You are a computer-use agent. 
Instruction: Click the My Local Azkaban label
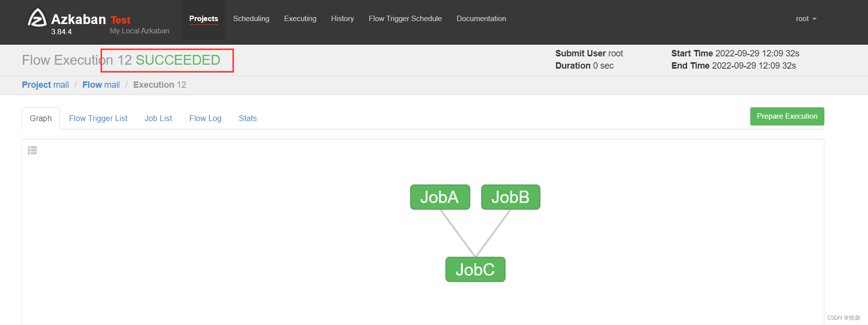(140, 31)
